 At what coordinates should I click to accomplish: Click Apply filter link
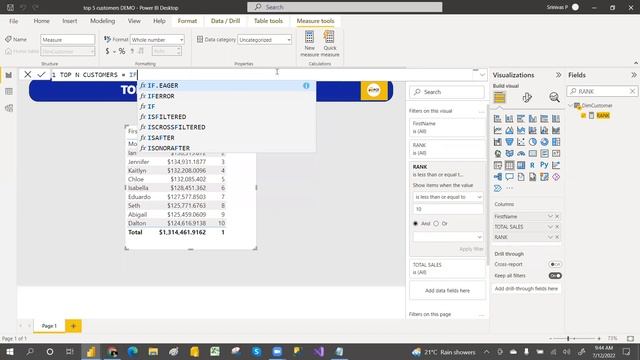[x=471, y=249]
